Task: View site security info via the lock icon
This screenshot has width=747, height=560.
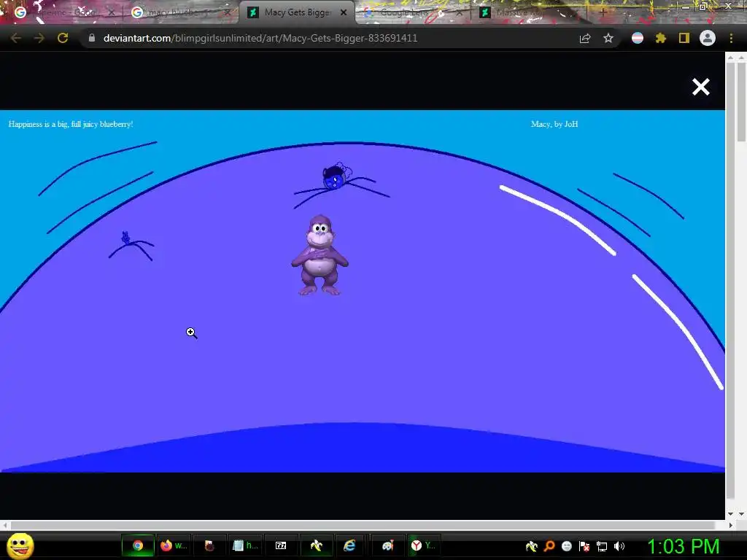Action: pyautogui.click(x=91, y=38)
